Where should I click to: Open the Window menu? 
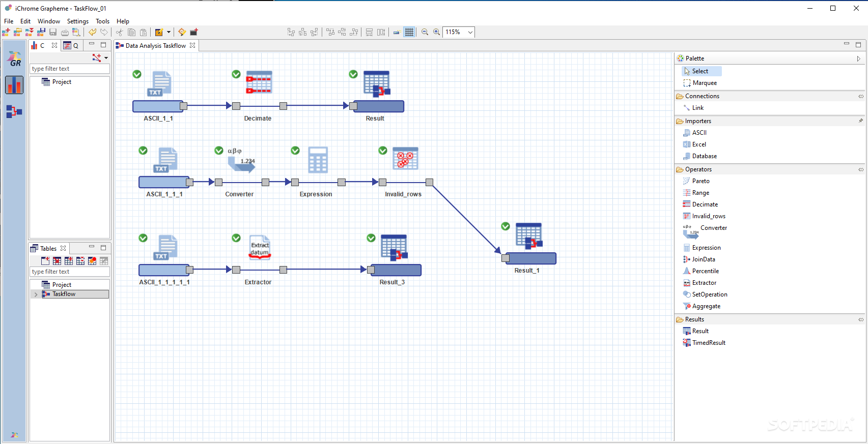49,21
